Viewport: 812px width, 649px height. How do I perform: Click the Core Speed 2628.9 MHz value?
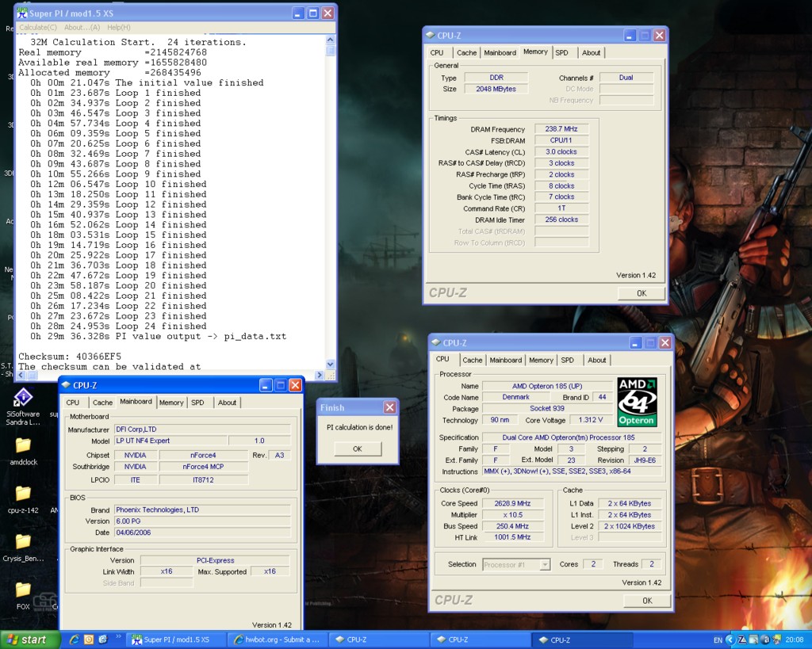[x=512, y=503]
